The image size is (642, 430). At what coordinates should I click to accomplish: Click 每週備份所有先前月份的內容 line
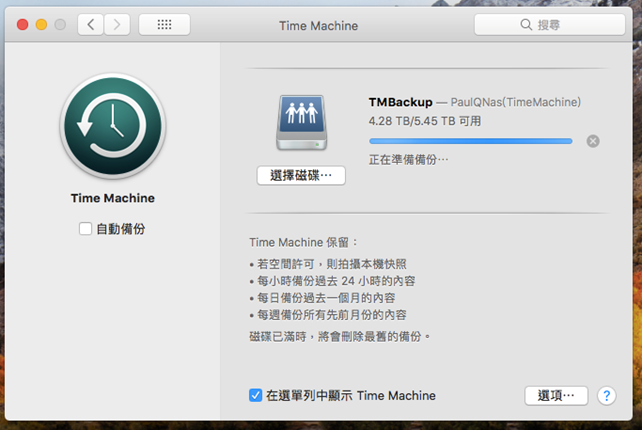pos(328,315)
